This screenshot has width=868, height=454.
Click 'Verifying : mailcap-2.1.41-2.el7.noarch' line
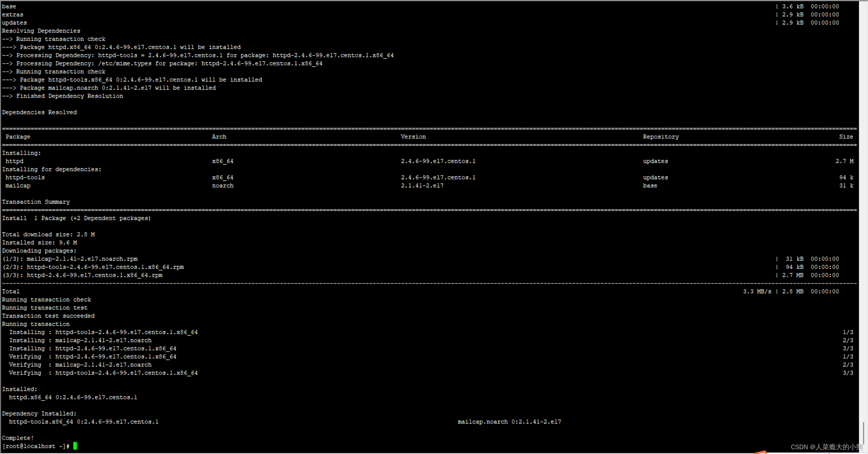(80, 365)
